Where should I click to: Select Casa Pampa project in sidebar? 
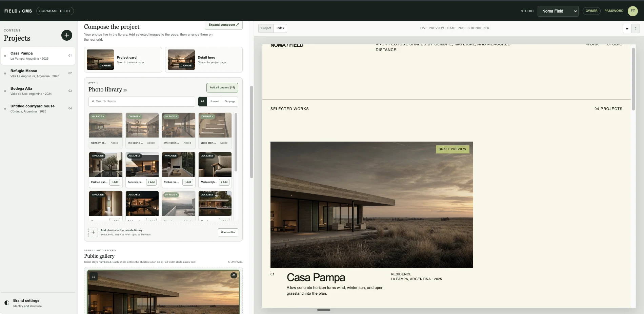(x=38, y=56)
